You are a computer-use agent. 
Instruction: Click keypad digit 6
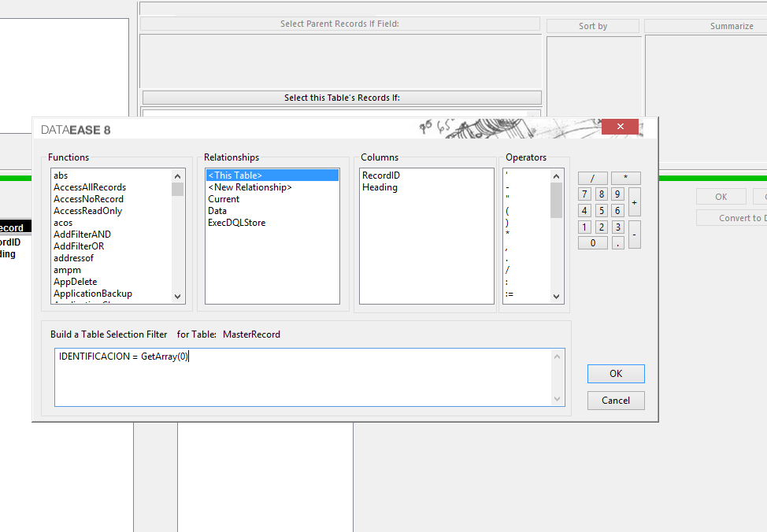pos(618,211)
